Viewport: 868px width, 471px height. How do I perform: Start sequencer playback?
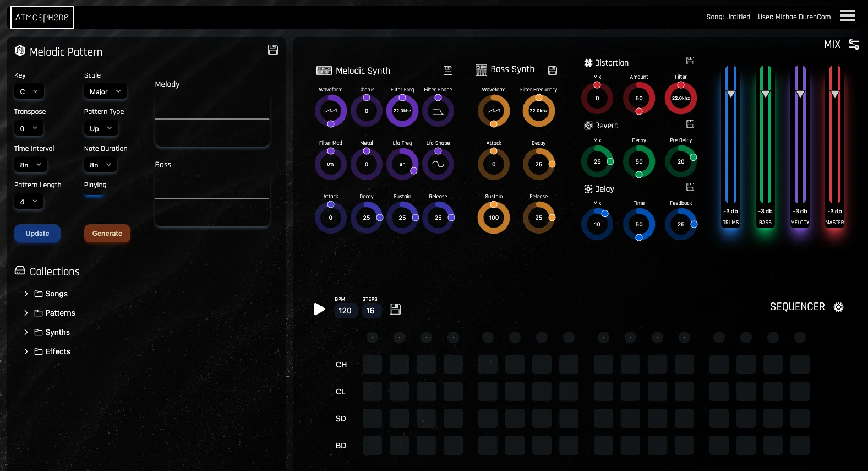(319, 309)
